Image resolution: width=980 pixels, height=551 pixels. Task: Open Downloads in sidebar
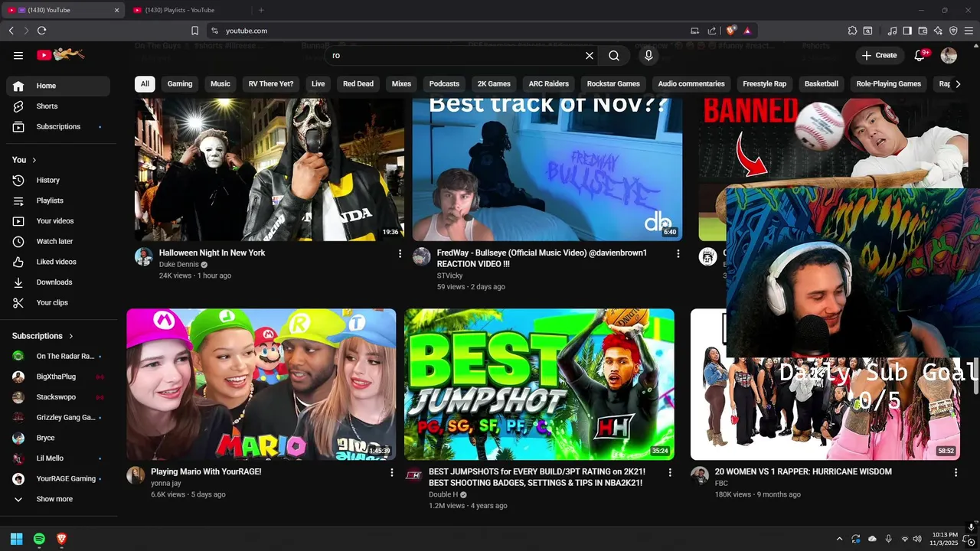coord(58,282)
